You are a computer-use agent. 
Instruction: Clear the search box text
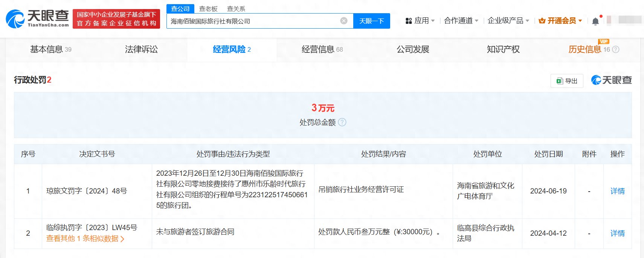point(344,21)
